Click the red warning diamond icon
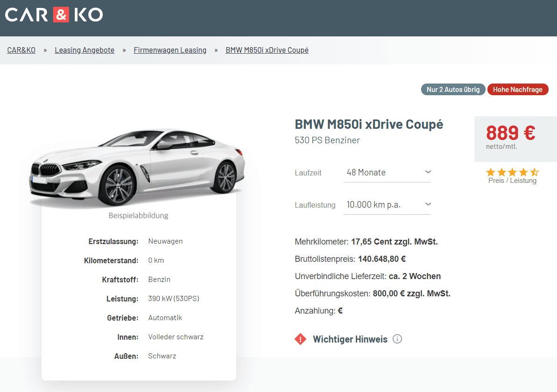The height and width of the screenshot is (392, 557). pos(301,339)
